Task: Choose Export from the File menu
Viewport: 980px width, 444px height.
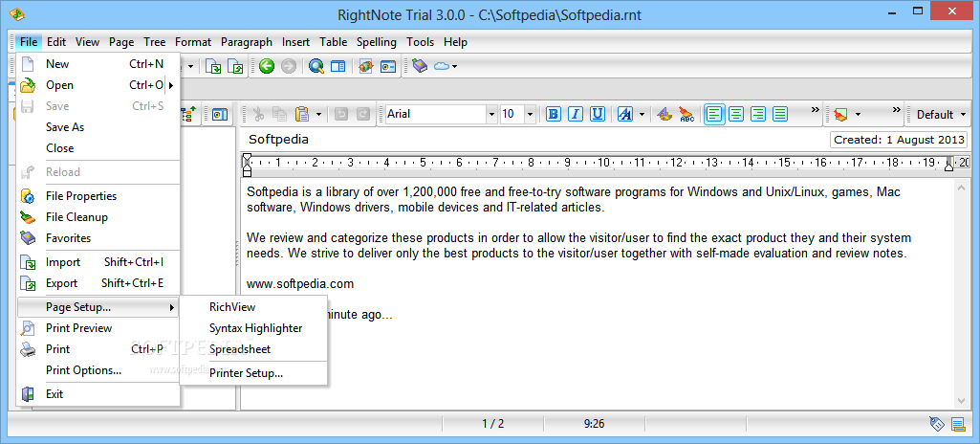Action: (98, 282)
